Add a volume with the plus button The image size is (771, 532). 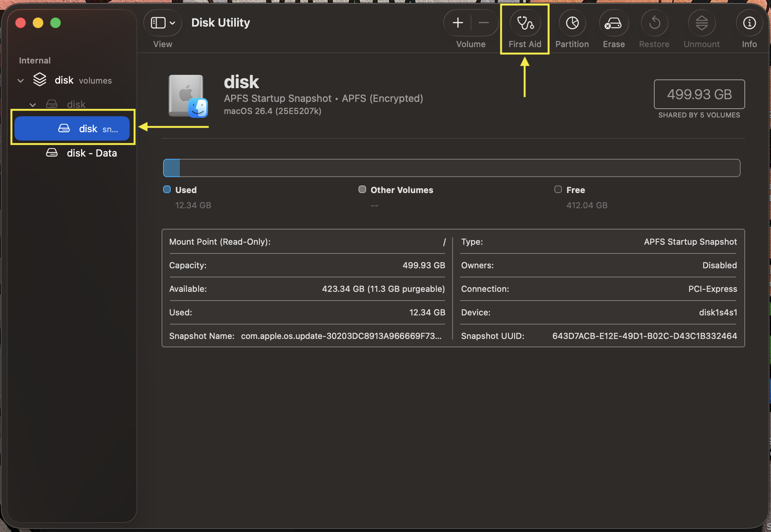[458, 23]
